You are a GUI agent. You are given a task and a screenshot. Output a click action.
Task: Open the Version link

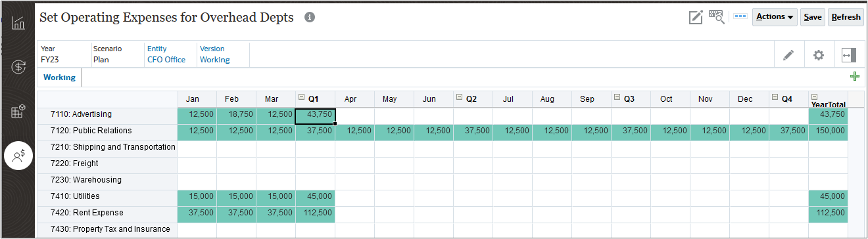tap(212, 49)
